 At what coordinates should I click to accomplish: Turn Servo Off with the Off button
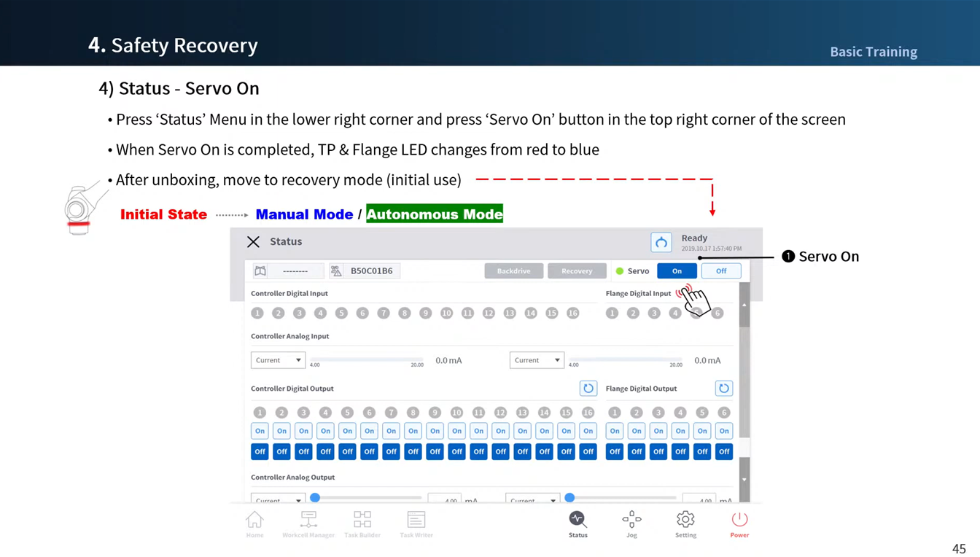tap(721, 271)
